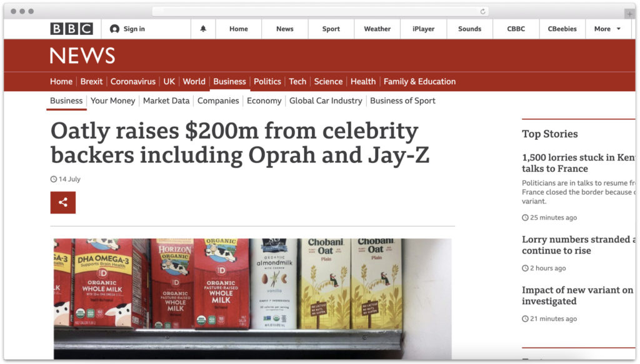Click the 14 July article date

point(69,179)
